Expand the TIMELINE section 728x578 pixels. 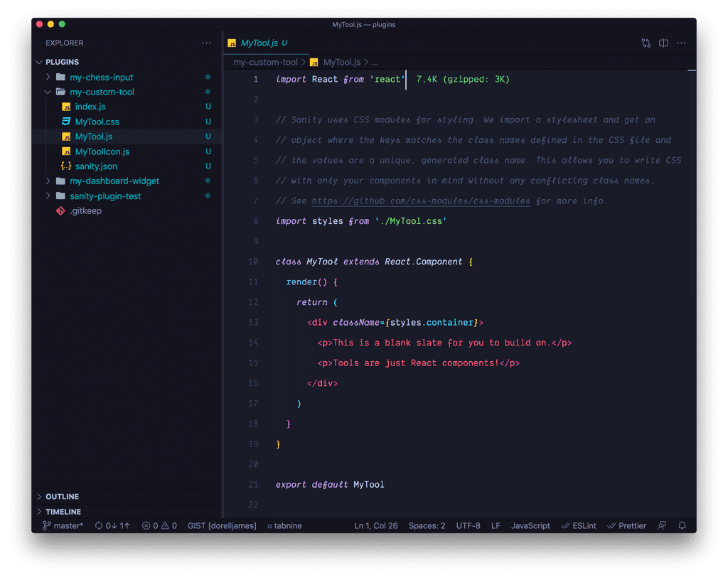coord(64,511)
